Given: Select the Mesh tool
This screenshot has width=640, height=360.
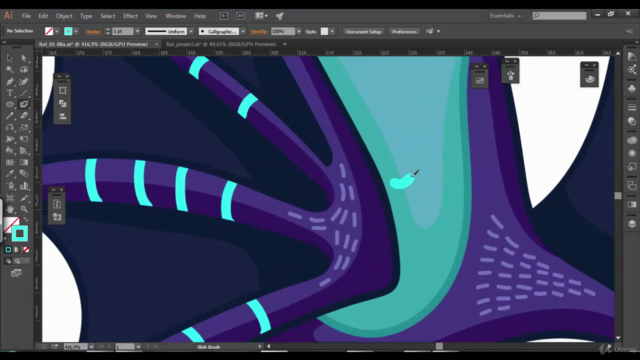Looking at the screenshot, I should point(10,162).
